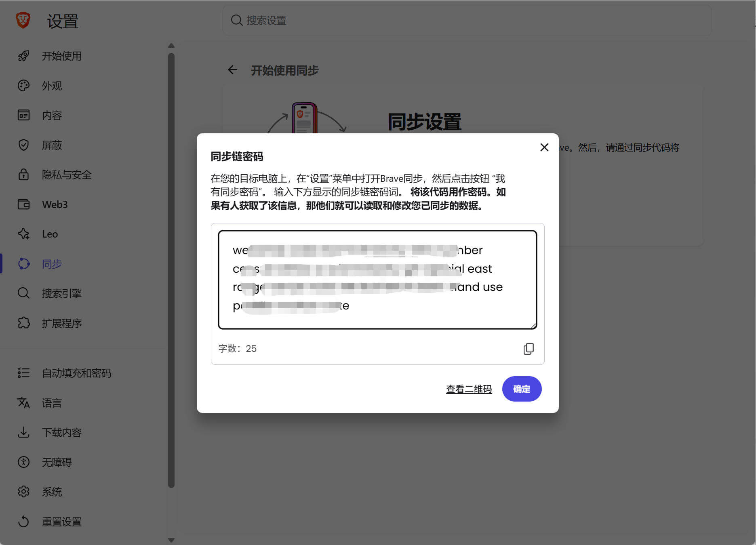Click inside the sync code text area
Viewport: 756px width, 545px height.
(377, 280)
